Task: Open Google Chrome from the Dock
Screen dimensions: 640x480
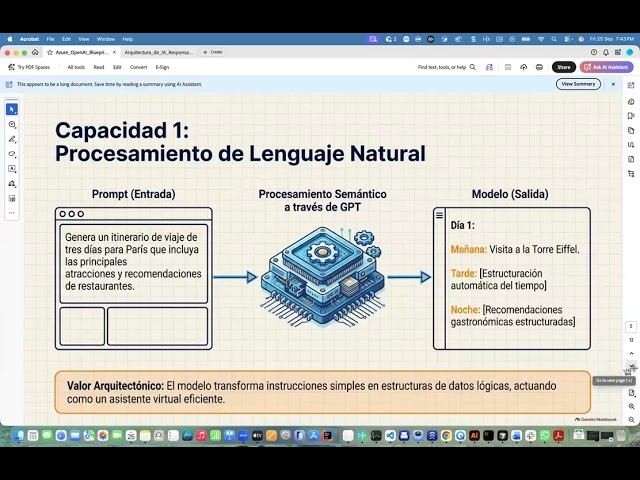Action: 446,436
